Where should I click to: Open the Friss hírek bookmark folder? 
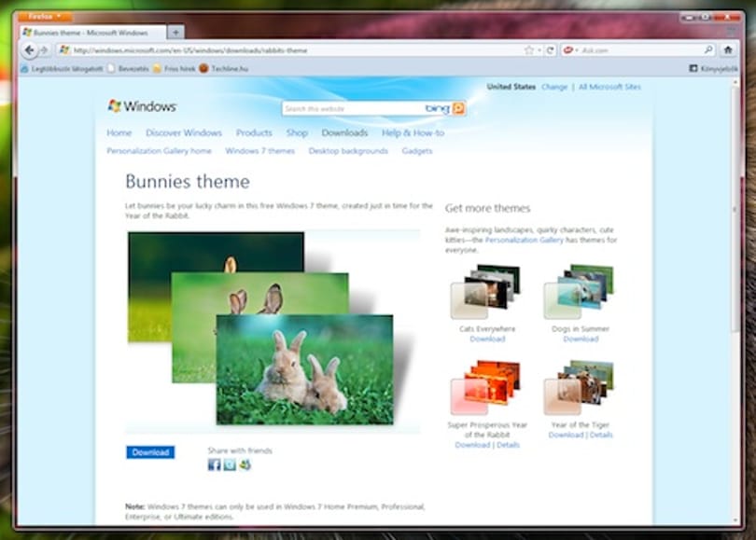pyautogui.click(x=174, y=69)
